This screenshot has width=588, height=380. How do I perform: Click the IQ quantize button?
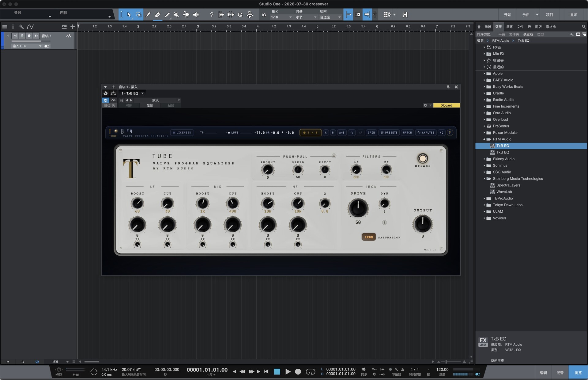click(x=264, y=15)
